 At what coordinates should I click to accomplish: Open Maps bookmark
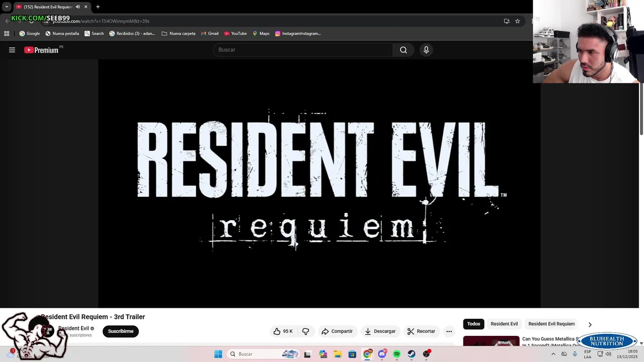tap(261, 34)
